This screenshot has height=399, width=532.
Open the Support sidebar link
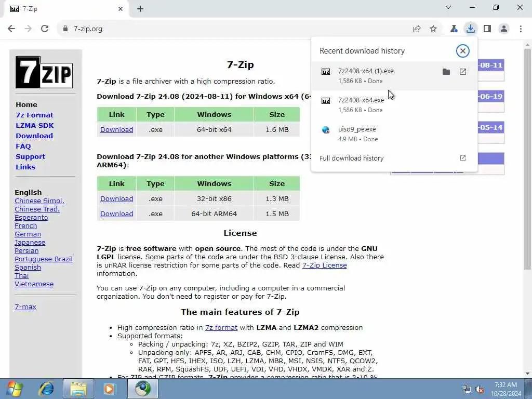[30, 157]
